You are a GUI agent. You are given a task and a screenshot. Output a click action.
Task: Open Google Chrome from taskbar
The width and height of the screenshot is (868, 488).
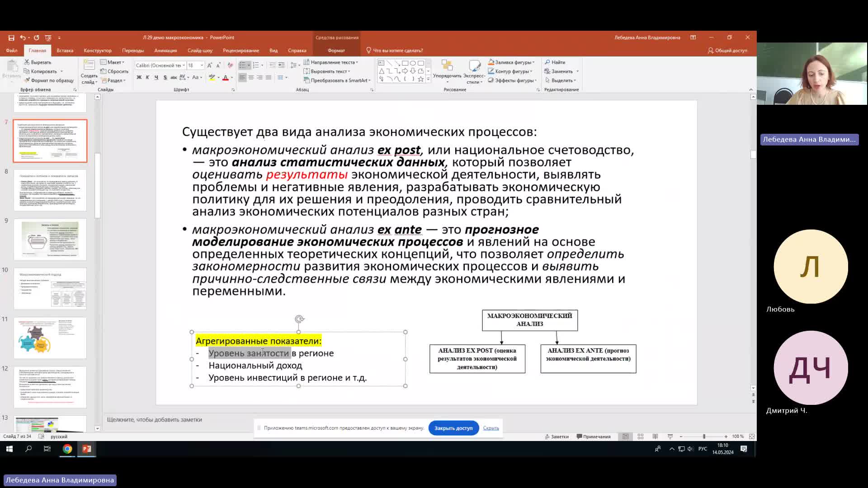67,449
